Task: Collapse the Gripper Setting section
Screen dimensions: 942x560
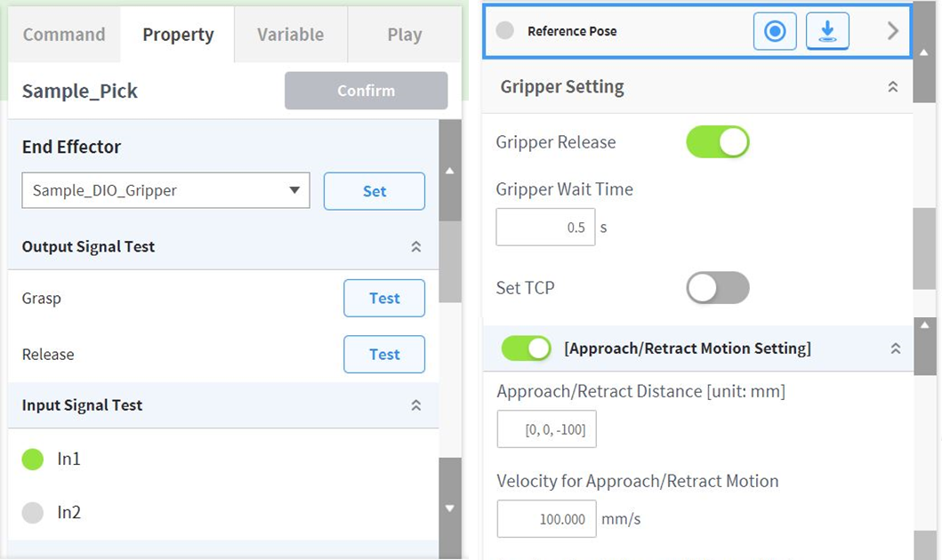Action: (892, 87)
